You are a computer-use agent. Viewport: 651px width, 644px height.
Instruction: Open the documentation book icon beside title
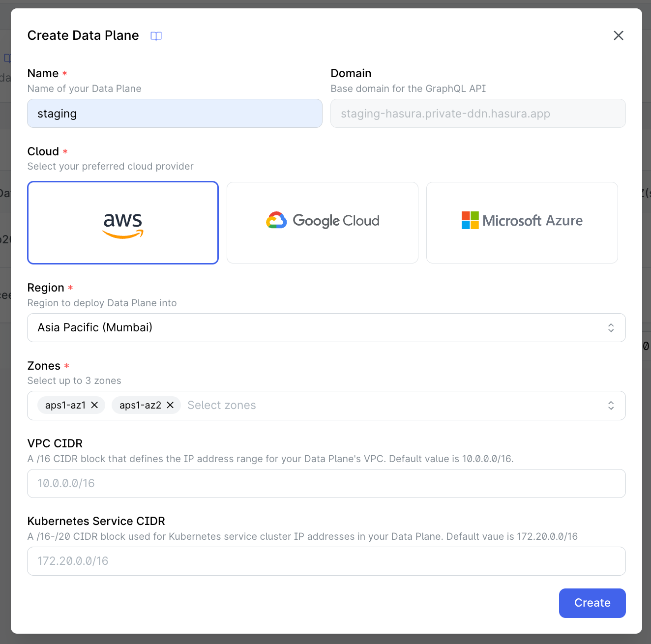(x=156, y=36)
